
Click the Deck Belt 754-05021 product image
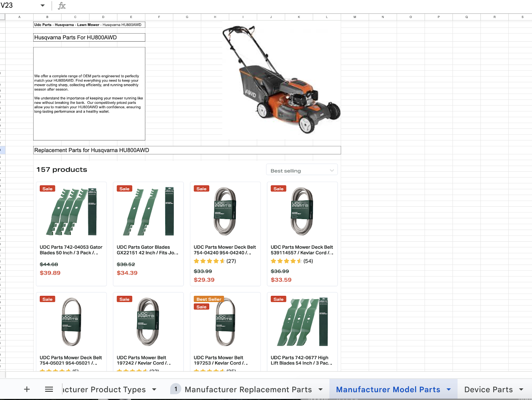coord(71,322)
